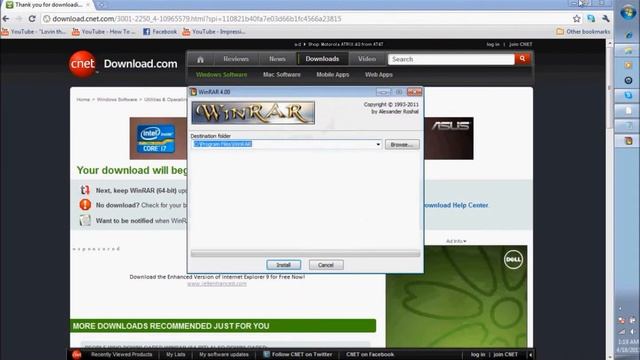640x360 pixels.
Task: Open the Other bookmarks folder
Action: (583, 31)
